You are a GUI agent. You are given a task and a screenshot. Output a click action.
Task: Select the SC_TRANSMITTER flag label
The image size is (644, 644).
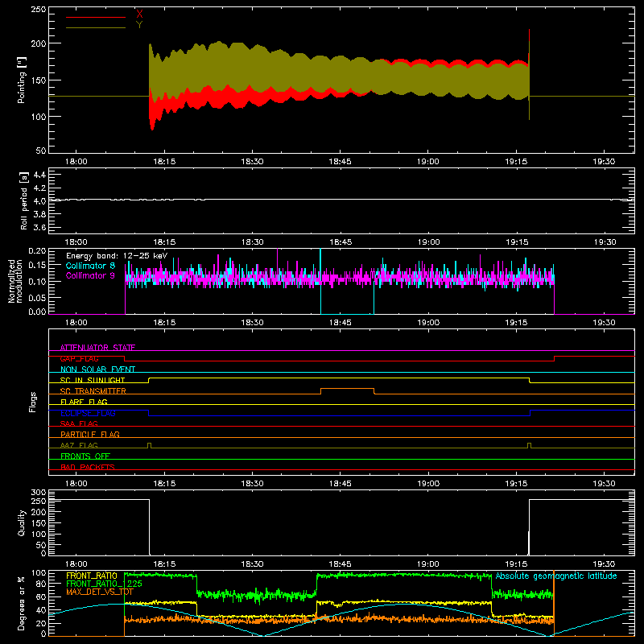(x=93, y=391)
